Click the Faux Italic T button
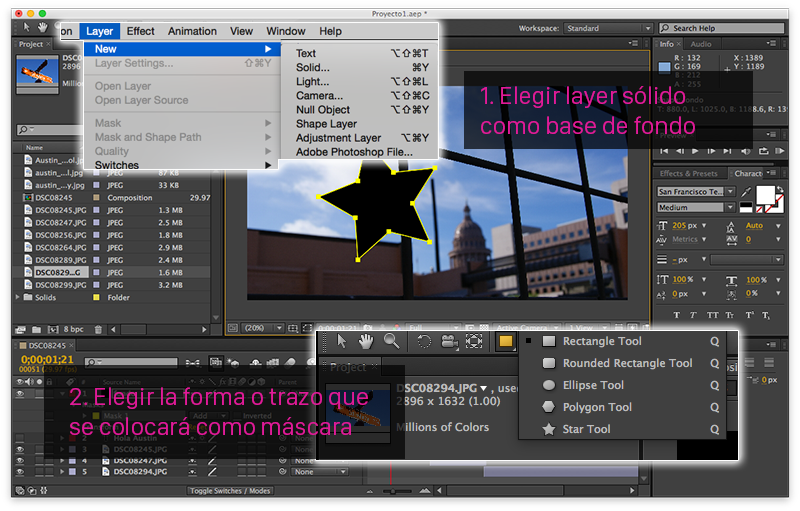 click(x=693, y=315)
